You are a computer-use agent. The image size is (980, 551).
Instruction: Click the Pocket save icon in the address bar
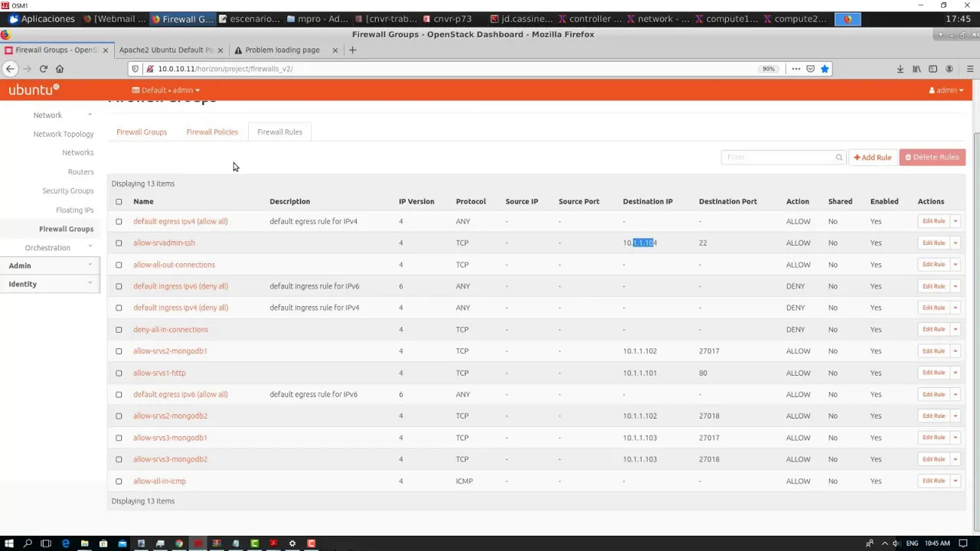[x=811, y=69]
